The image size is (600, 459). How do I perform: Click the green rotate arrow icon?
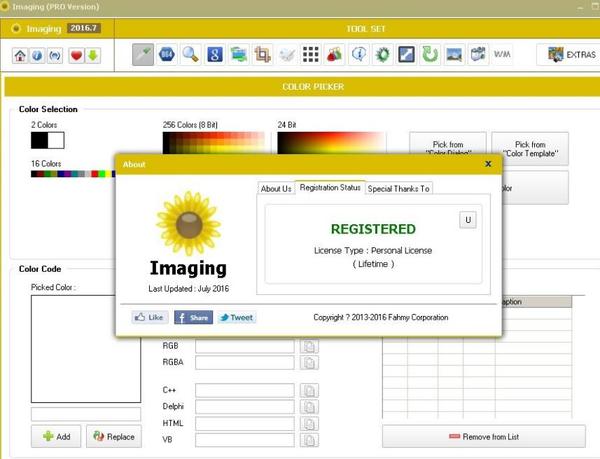tap(430, 54)
